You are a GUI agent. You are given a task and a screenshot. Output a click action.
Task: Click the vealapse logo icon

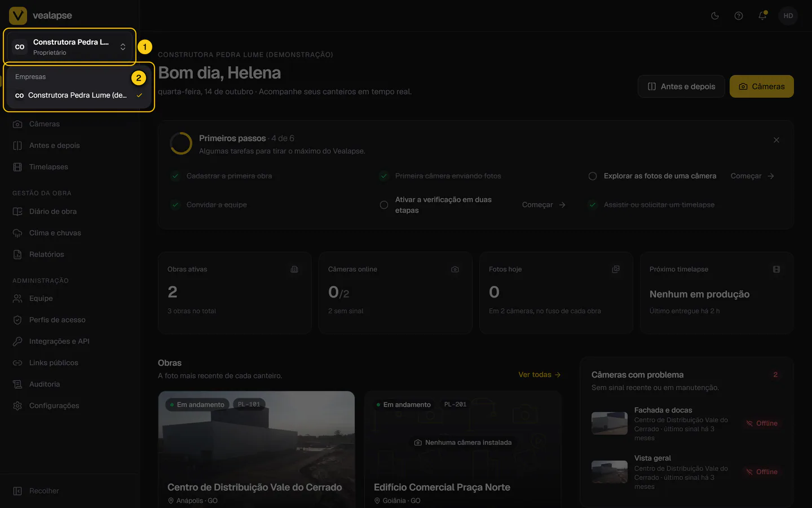pyautogui.click(x=18, y=15)
